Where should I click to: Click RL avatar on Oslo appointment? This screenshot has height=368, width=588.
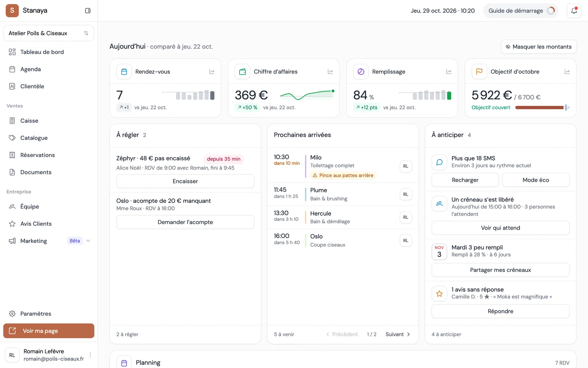406,241
